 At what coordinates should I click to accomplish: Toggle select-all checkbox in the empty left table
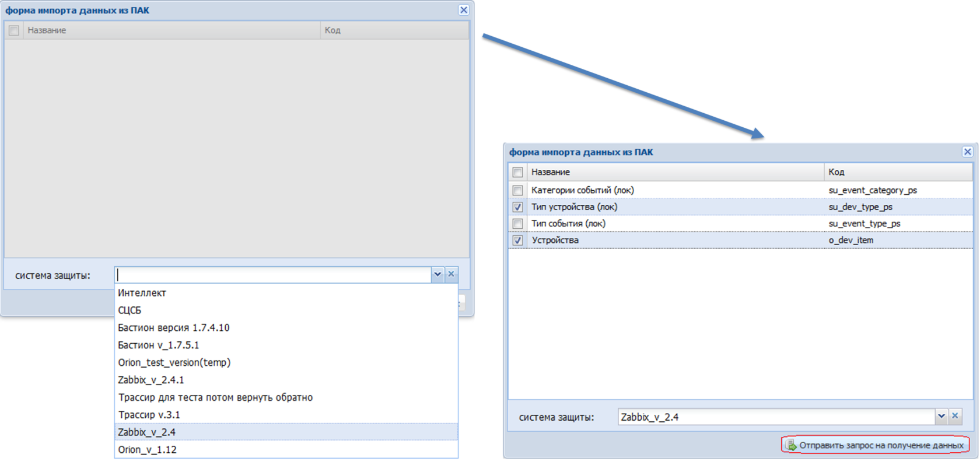tap(14, 30)
